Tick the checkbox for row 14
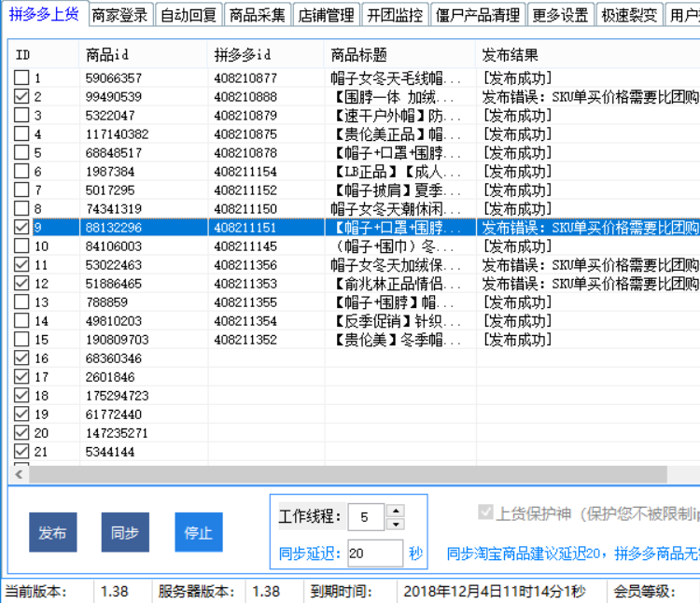This screenshot has height=603, width=700. coord(21,321)
